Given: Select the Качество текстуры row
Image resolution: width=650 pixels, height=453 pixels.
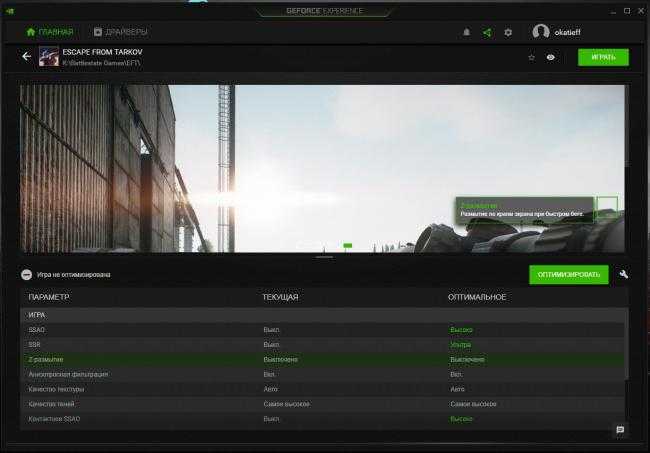Looking at the screenshot, I should [323, 389].
